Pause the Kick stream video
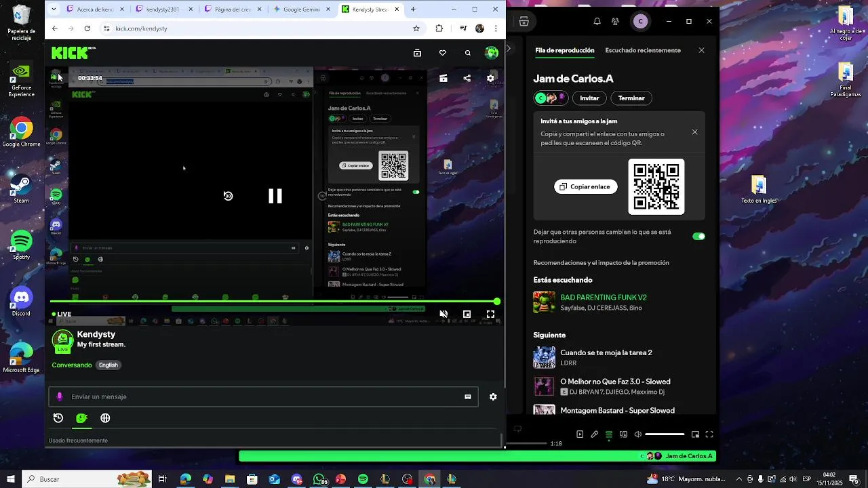Image resolution: width=868 pixels, height=488 pixels. tap(275, 196)
